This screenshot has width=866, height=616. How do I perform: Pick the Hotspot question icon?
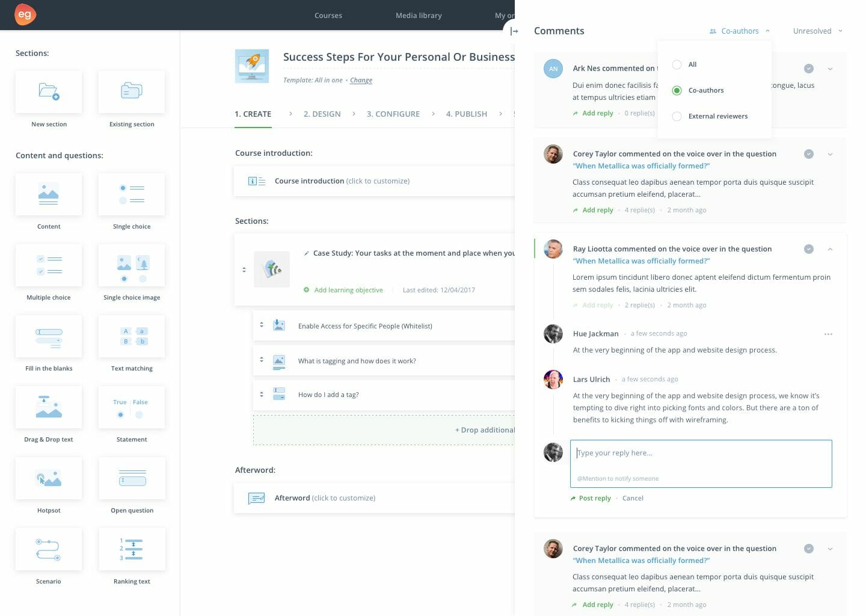[49, 478]
